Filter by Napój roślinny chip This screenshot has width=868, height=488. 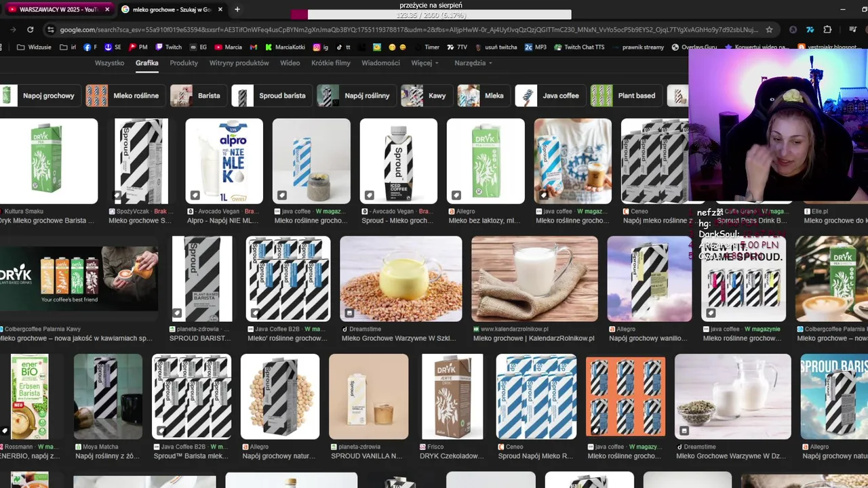pos(356,96)
